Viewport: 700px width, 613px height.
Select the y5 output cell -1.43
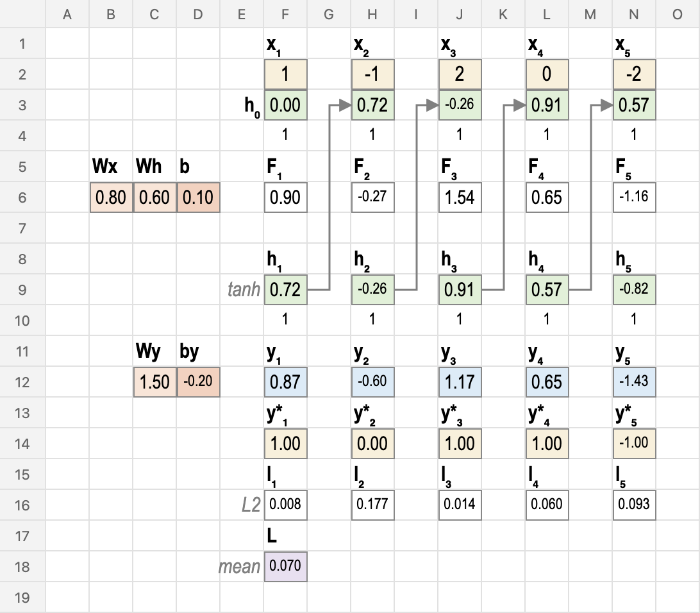634,382
